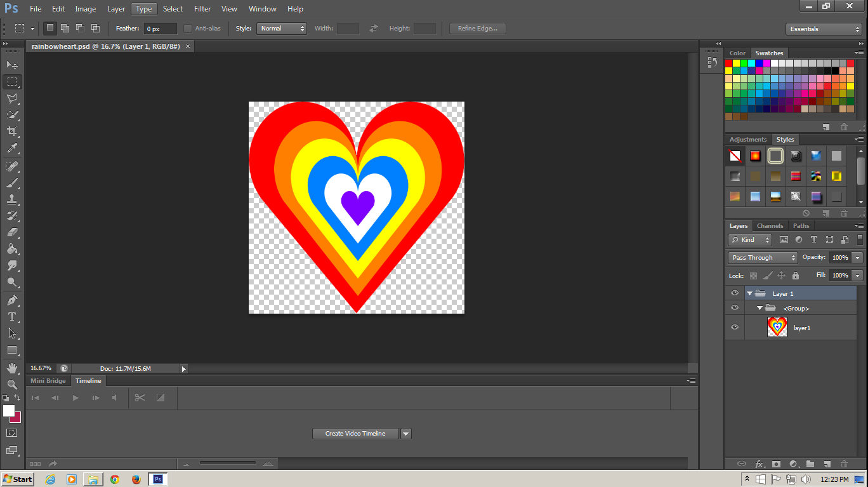868x487 pixels.
Task: Collapse the Group layer folder
Action: click(x=760, y=307)
